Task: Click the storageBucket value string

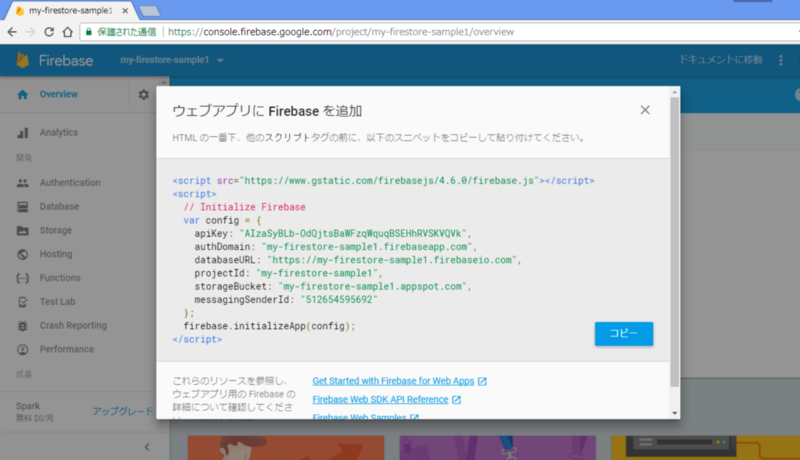Action: [x=372, y=287]
